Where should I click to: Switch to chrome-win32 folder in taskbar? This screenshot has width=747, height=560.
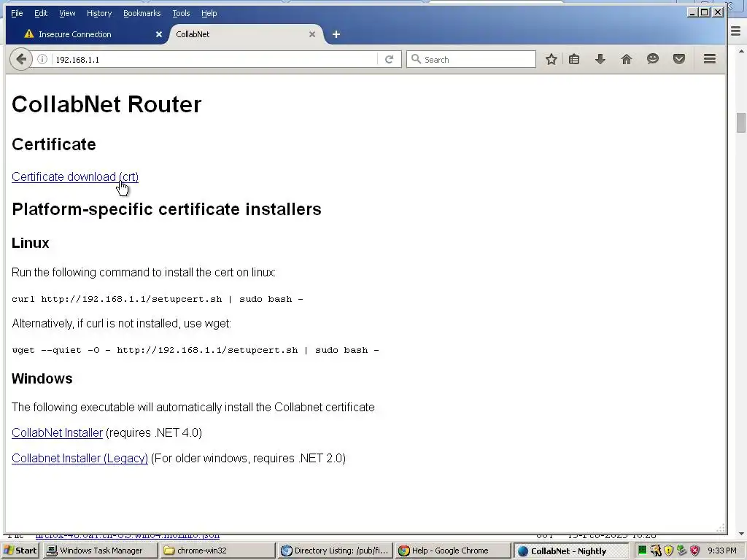[217, 551]
